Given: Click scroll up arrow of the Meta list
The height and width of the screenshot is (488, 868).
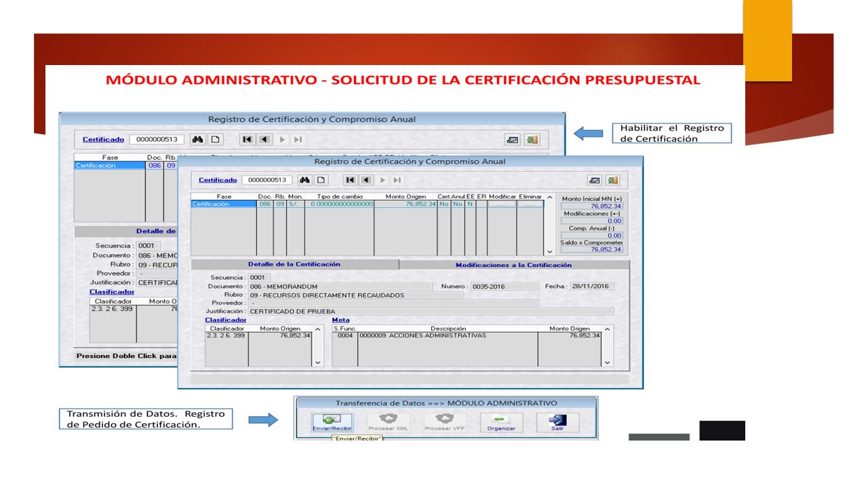Looking at the screenshot, I should pos(607,329).
